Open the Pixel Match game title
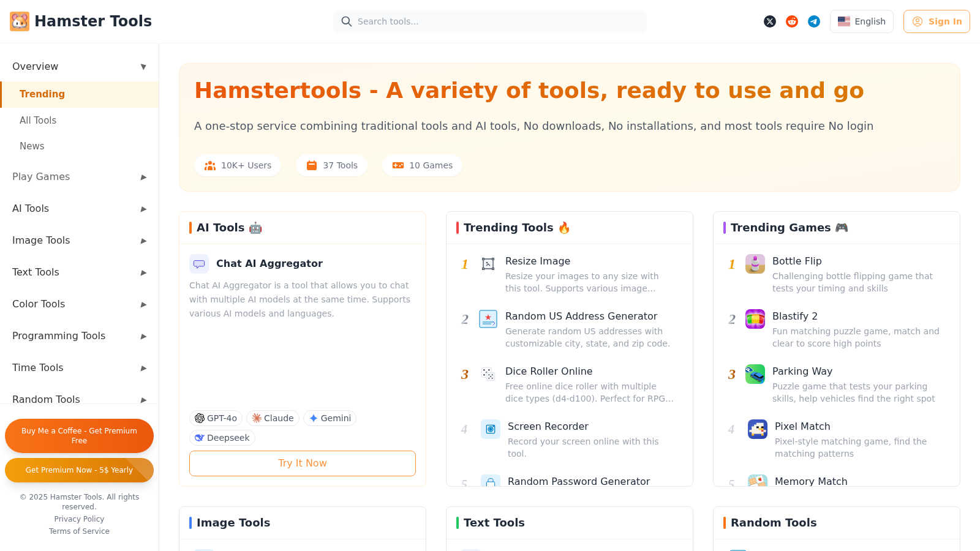 (x=802, y=427)
